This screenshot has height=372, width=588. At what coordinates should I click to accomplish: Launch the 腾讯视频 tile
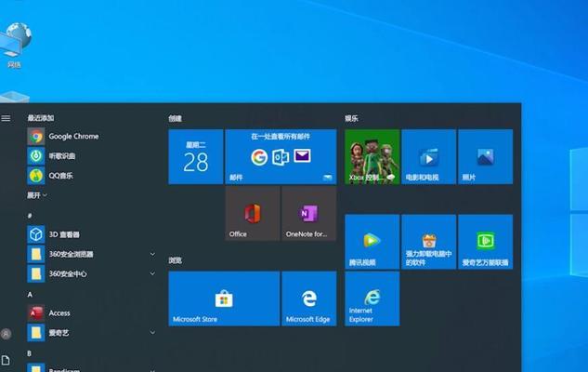point(372,242)
